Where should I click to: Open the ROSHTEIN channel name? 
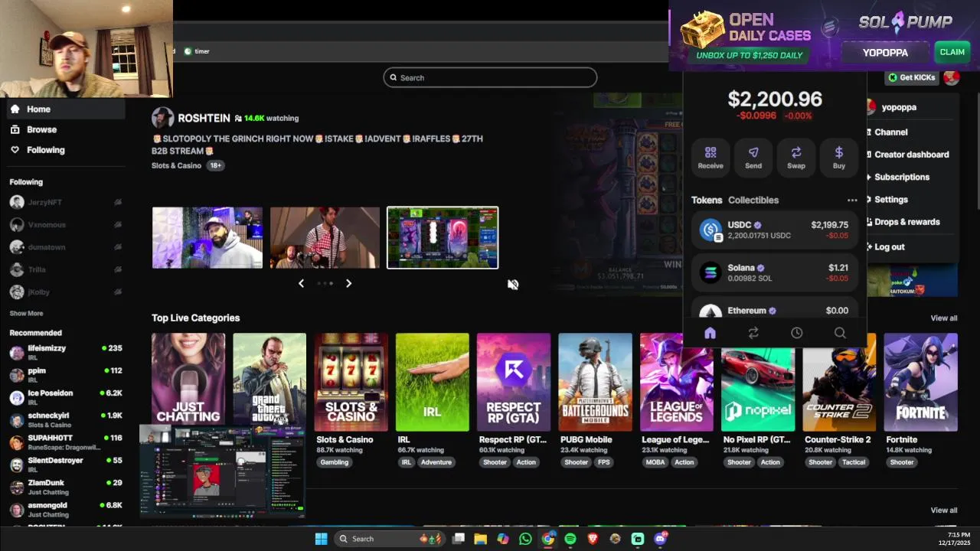pos(204,118)
